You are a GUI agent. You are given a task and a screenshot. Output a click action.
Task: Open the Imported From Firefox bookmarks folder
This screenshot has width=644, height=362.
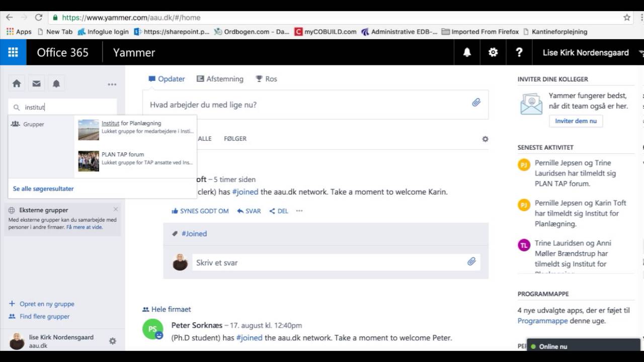[x=480, y=32]
